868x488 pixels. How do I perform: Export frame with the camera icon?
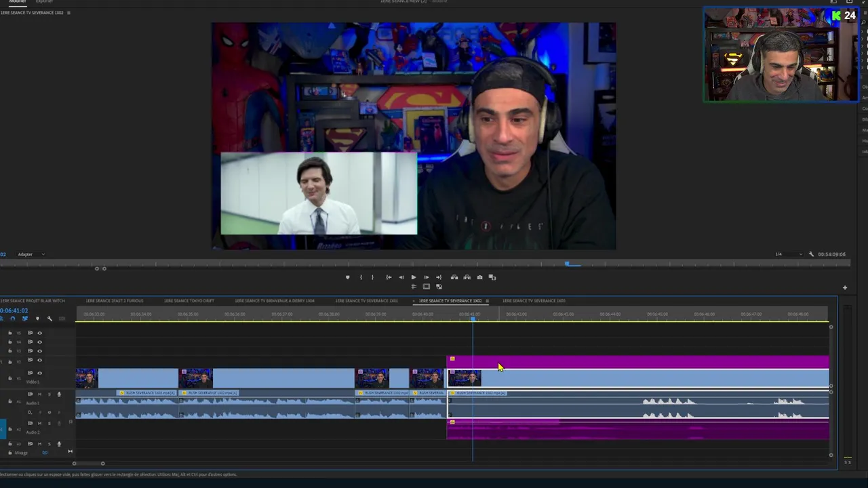coord(479,277)
